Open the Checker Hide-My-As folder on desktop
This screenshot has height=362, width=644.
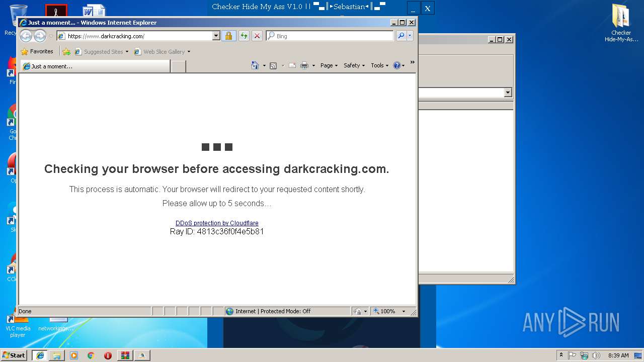pos(621,23)
